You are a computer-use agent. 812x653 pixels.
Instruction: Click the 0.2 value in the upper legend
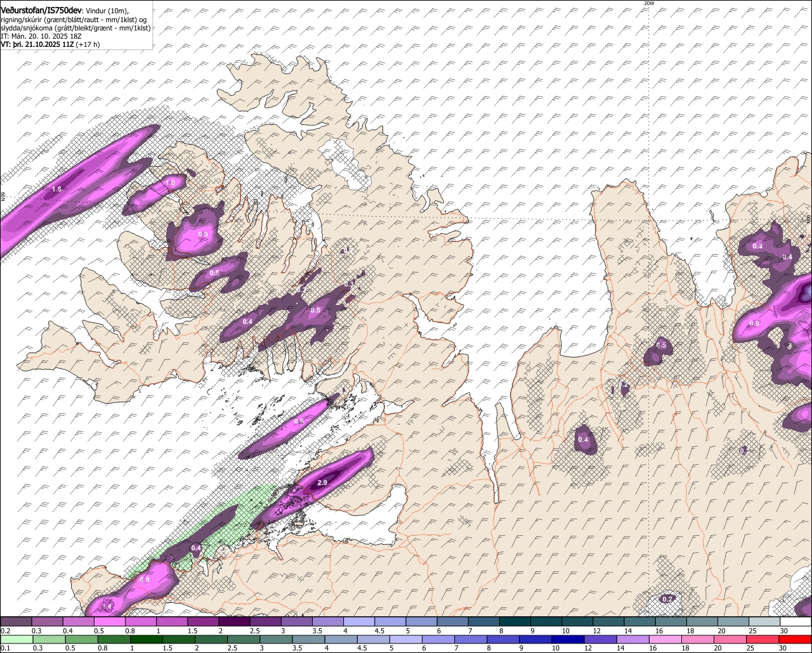(5, 631)
